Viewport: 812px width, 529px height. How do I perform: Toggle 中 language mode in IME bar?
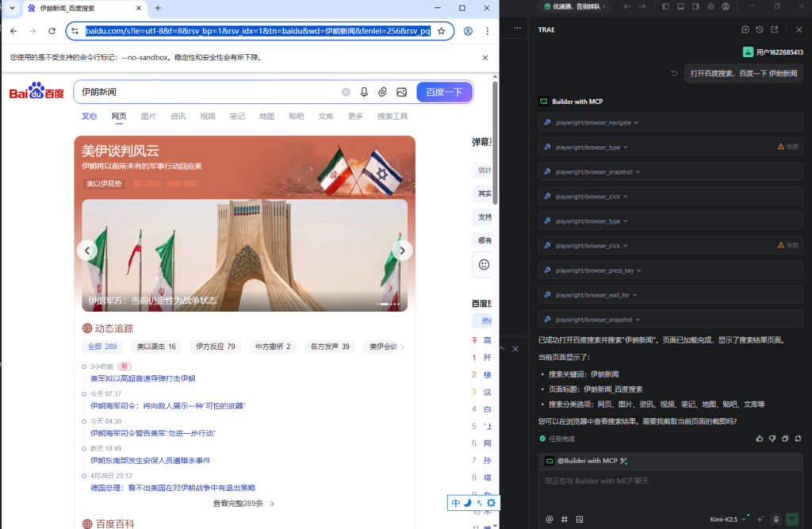pyautogui.click(x=456, y=503)
